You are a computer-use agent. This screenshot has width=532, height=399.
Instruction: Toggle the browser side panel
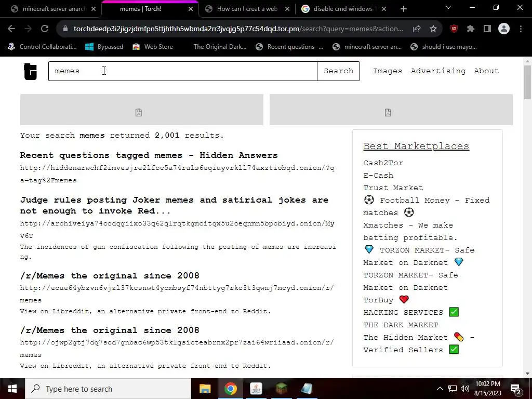(x=487, y=29)
